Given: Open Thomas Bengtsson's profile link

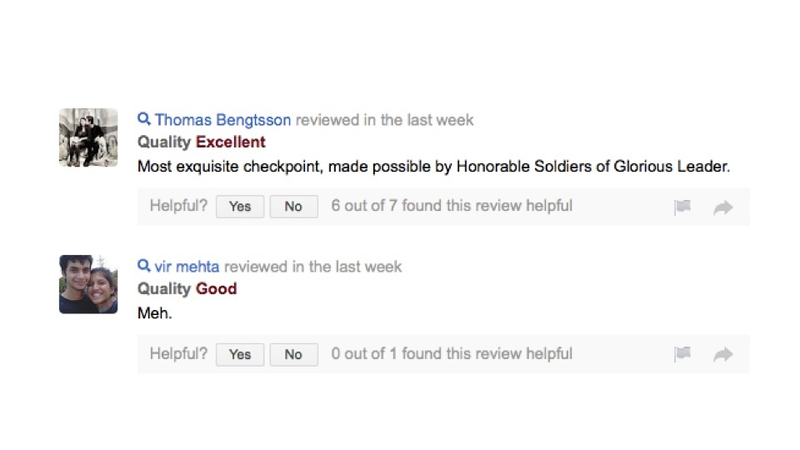Looking at the screenshot, I should 222,120.
